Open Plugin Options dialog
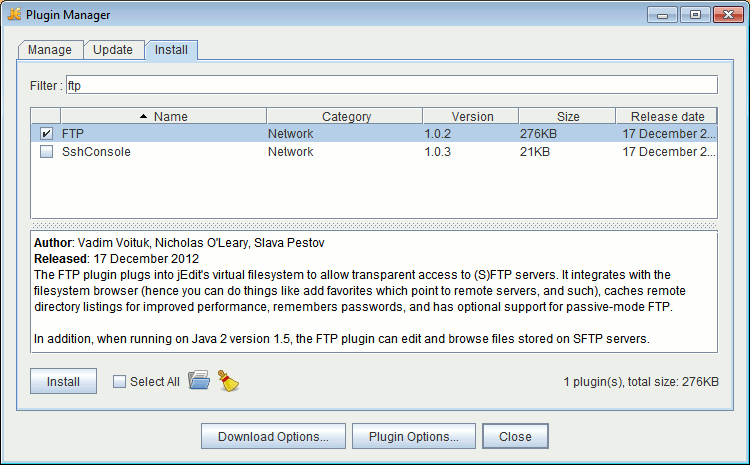Image resolution: width=750 pixels, height=465 pixels. click(414, 436)
